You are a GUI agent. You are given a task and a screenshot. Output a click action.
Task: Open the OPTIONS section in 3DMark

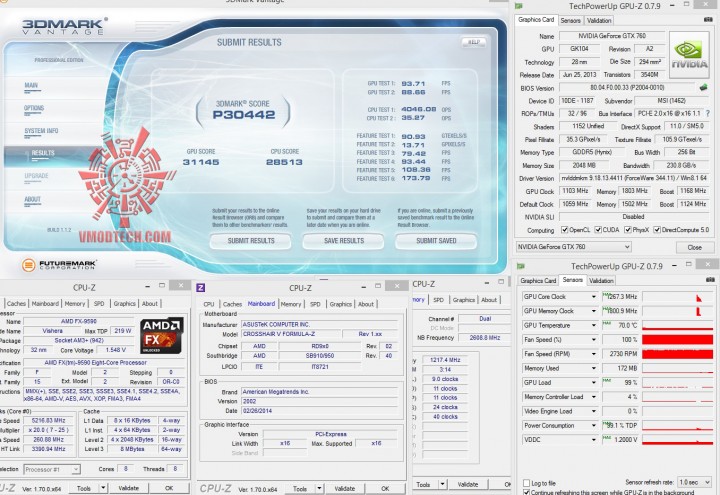(x=34, y=108)
